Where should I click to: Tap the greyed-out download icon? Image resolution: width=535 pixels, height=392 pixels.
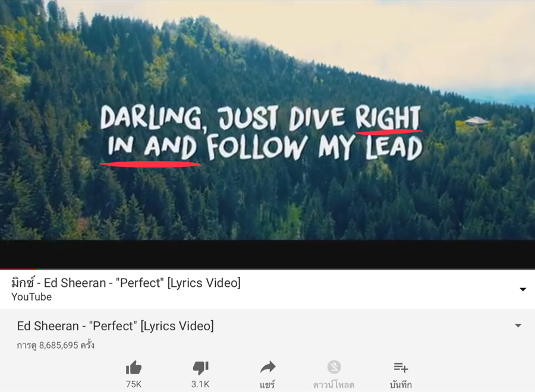(334, 367)
